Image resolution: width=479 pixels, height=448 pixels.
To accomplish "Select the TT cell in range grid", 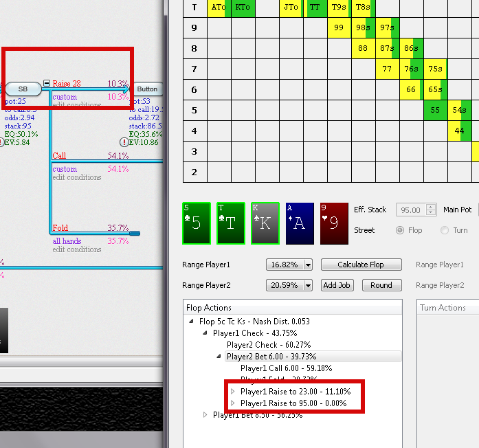I will (315, 7).
